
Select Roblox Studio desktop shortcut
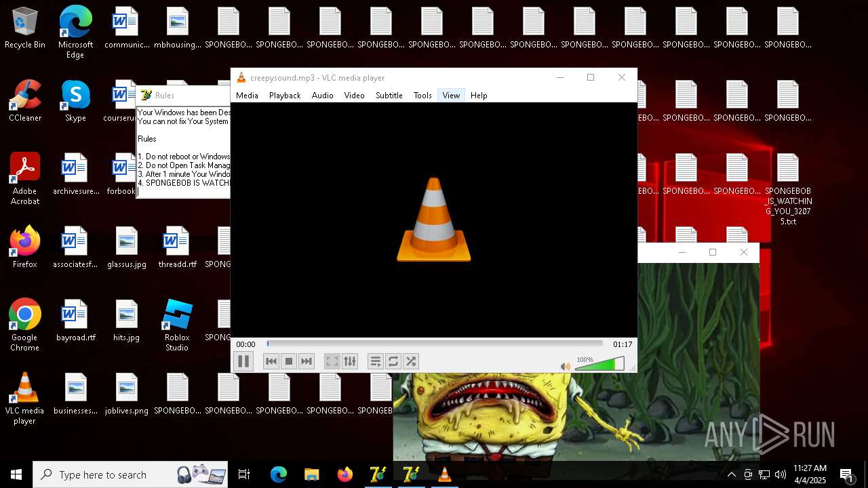tap(177, 325)
